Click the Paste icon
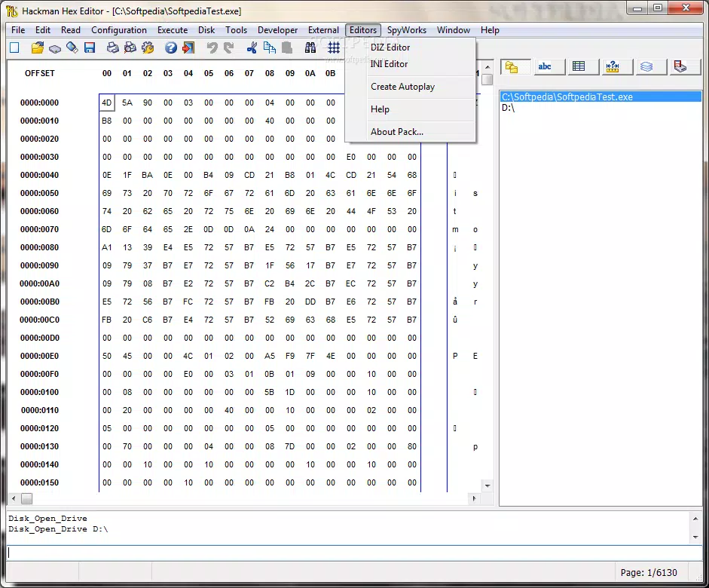This screenshot has width=709, height=588. pyautogui.click(x=286, y=47)
